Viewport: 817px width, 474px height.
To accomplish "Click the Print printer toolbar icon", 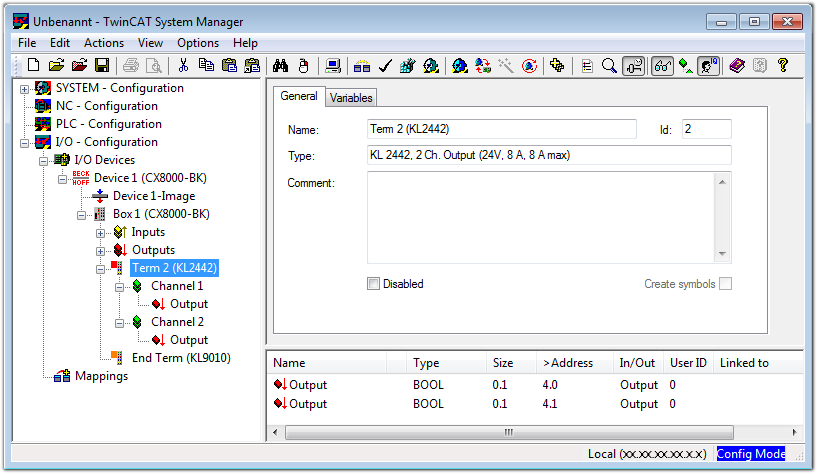I will [x=131, y=66].
